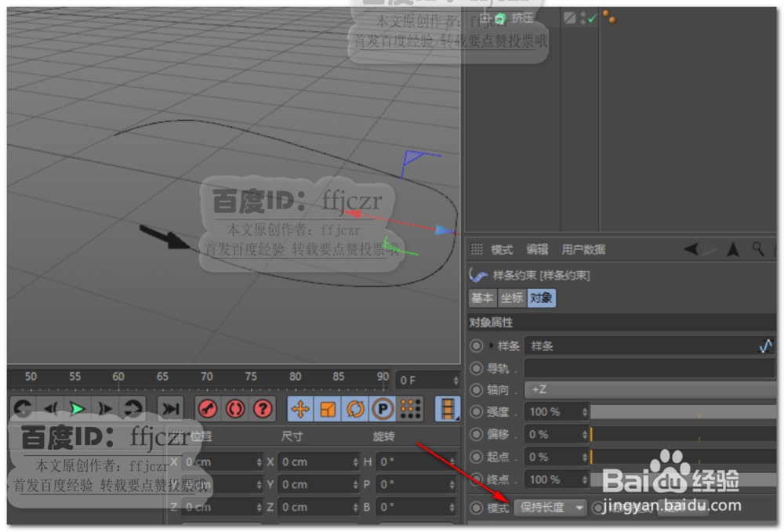Click attribute manager up arrow

coord(733,249)
